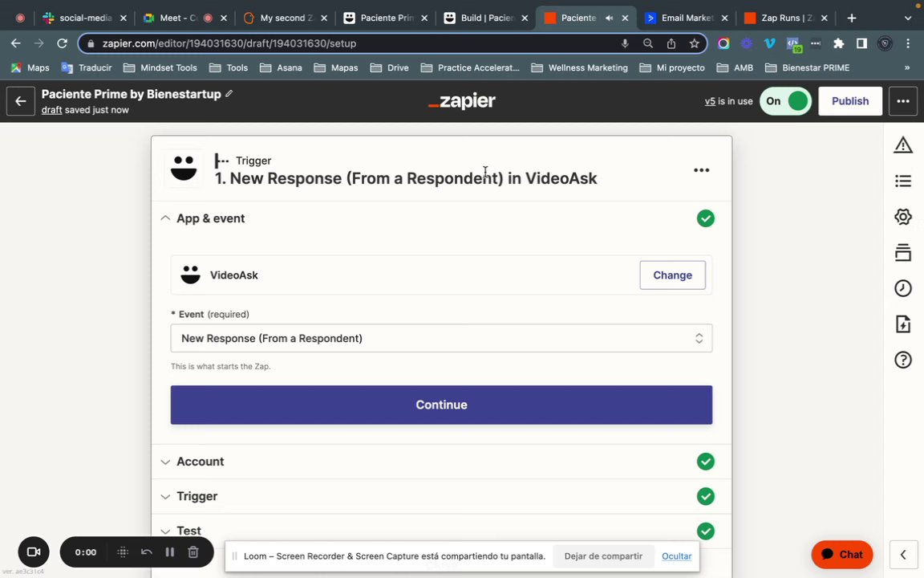Image resolution: width=924 pixels, height=578 pixels.
Task: Open the Maps bookmark
Action: tap(30, 67)
